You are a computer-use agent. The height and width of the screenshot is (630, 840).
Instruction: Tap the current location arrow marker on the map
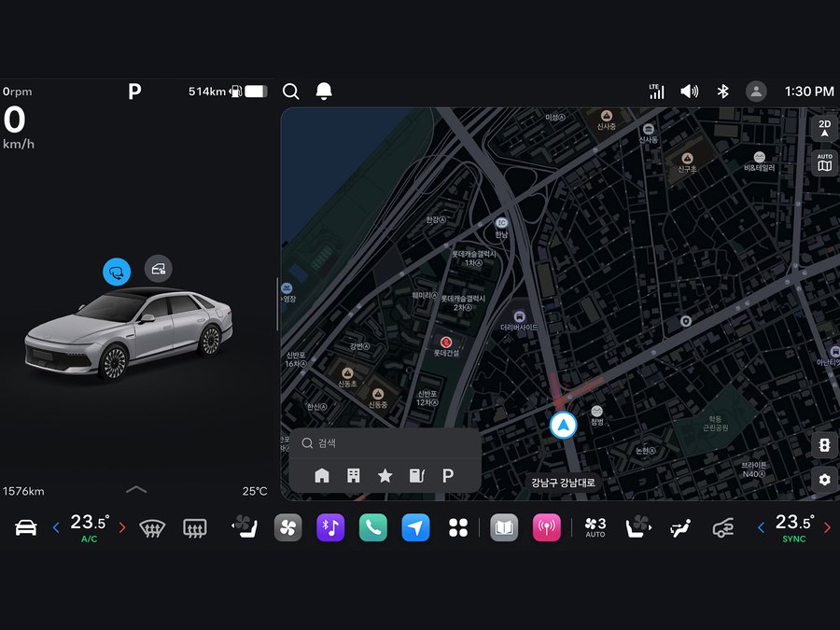click(x=563, y=426)
